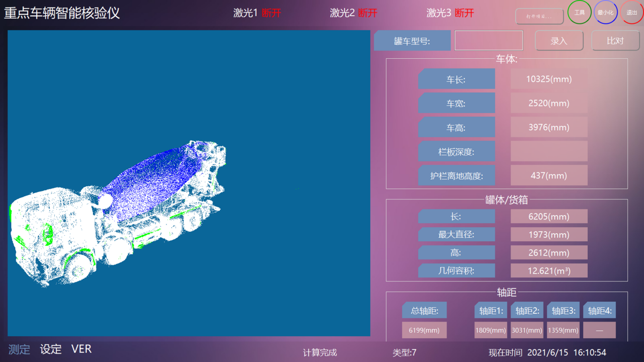Select the 护栏离地高度 value 437(mm)
The height and width of the screenshot is (362, 644).
pyautogui.click(x=549, y=175)
